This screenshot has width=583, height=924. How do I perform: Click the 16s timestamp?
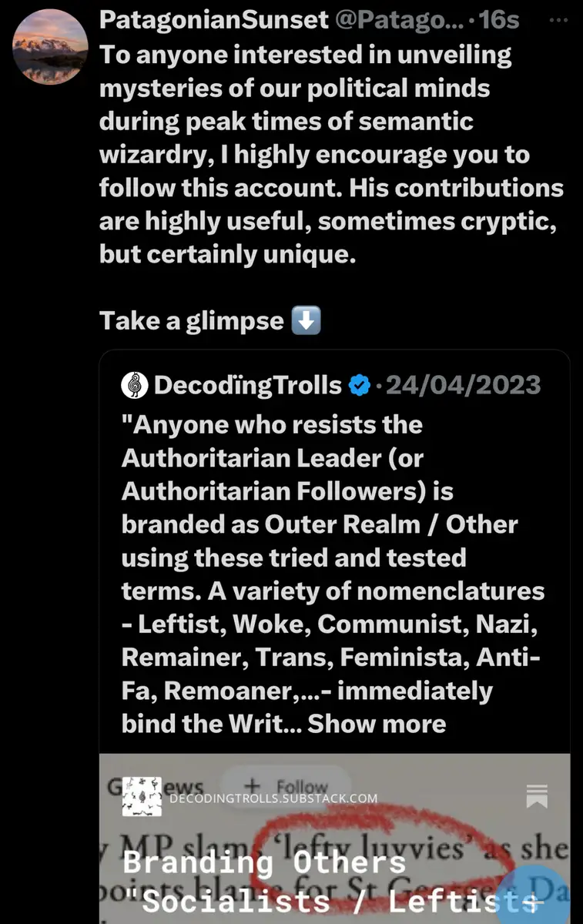500,21
